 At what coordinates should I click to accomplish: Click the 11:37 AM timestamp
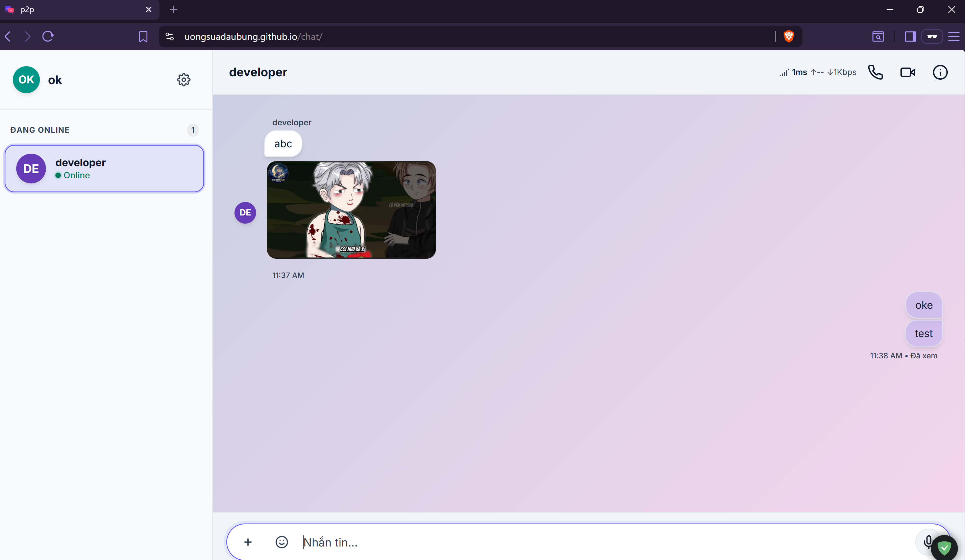coord(288,275)
